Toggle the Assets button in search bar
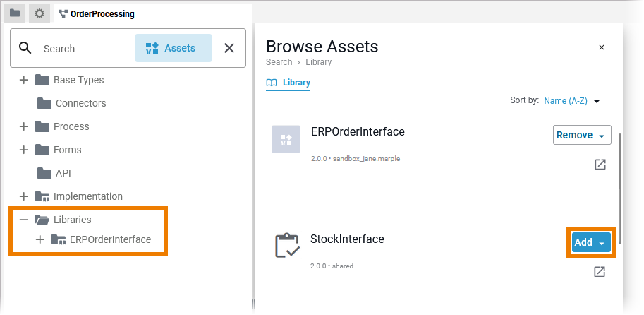 [173, 48]
